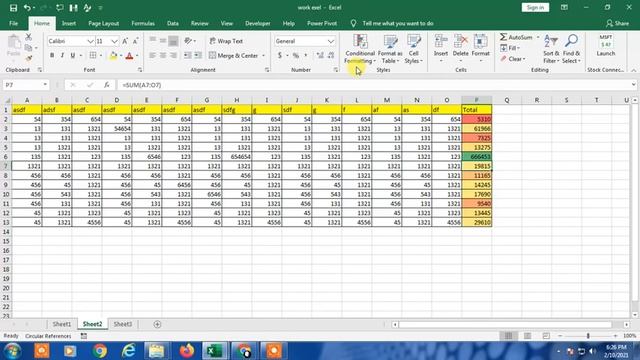Click the Orientation icon
The width and height of the screenshot is (640, 360).
pos(188,40)
